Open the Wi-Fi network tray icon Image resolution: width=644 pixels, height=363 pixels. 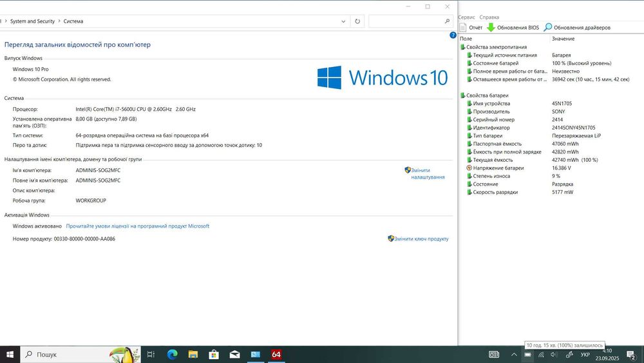542,355
